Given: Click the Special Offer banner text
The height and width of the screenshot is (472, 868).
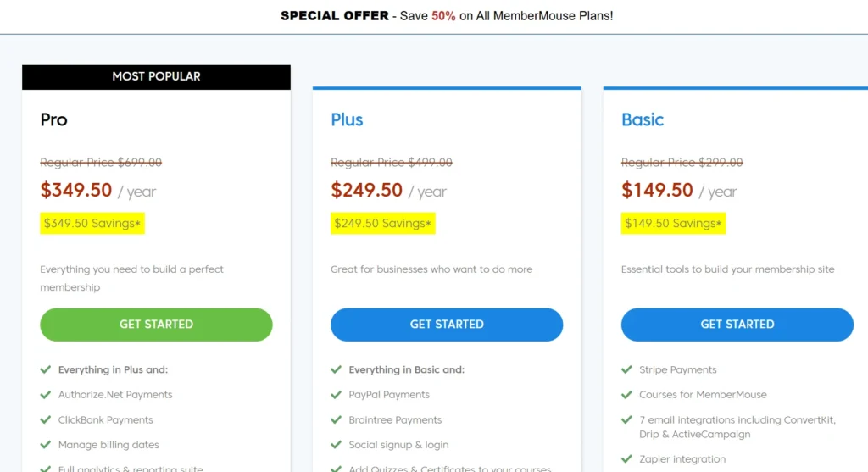Looking at the screenshot, I should (447, 16).
